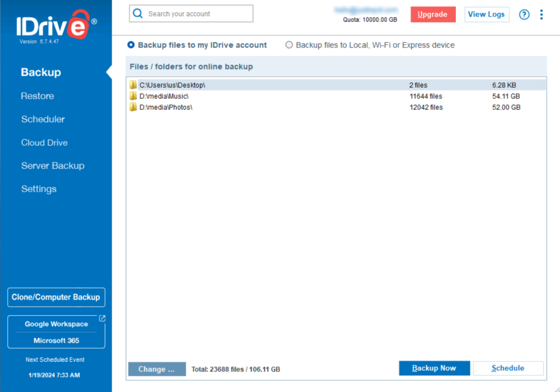This screenshot has height=392, width=560.
Task: Open the Settings section
Action: [39, 189]
